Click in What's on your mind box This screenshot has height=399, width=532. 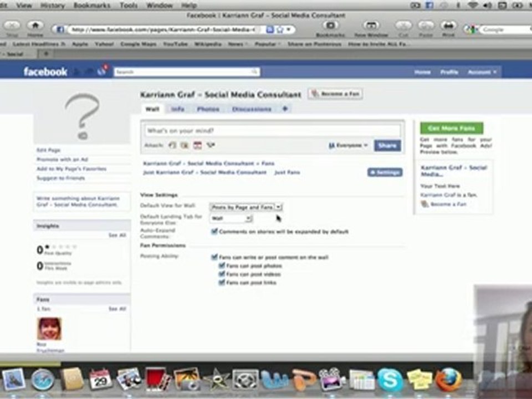[273, 131]
